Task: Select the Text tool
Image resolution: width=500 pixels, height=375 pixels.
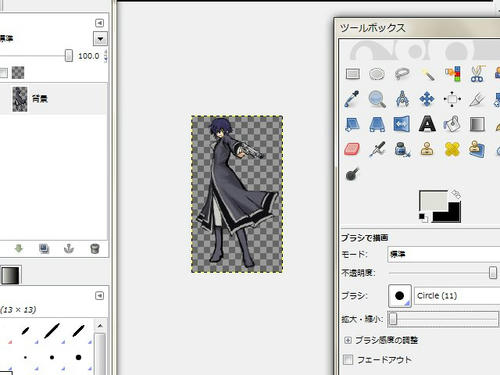Action: pos(427,124)
